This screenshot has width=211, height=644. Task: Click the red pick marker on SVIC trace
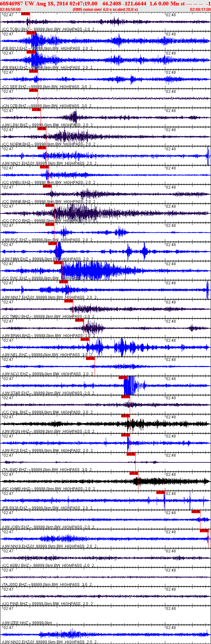click(x=58, y=263)
